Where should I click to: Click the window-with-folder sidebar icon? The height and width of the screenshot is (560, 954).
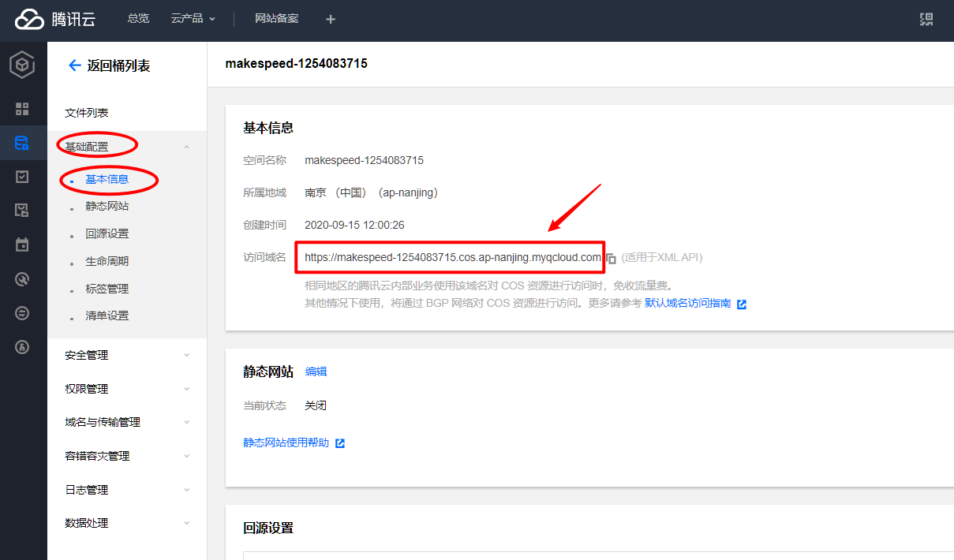point(22,211)
